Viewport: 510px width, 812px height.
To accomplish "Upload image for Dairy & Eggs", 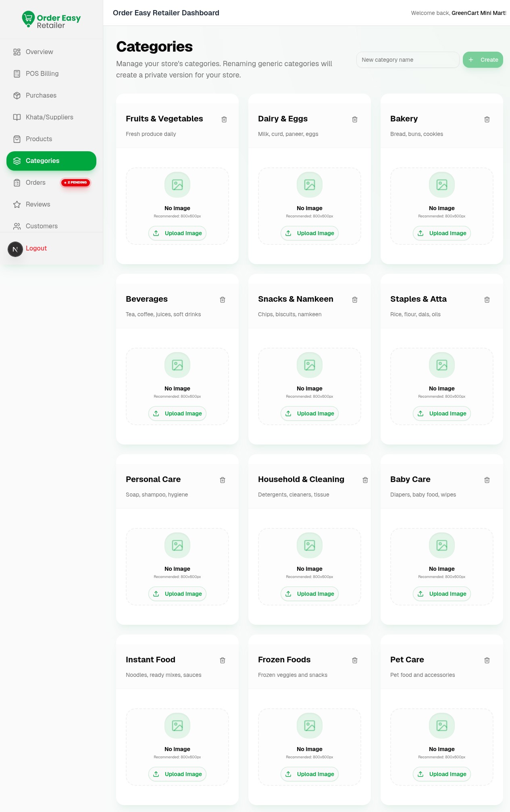I will coord(310,233).
